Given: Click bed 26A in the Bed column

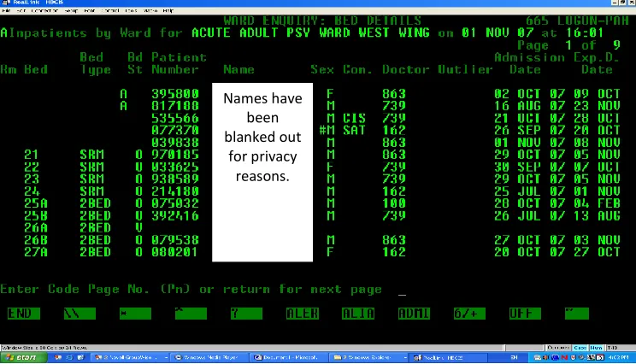Looking at the screenshot, I should click(36, 228).
